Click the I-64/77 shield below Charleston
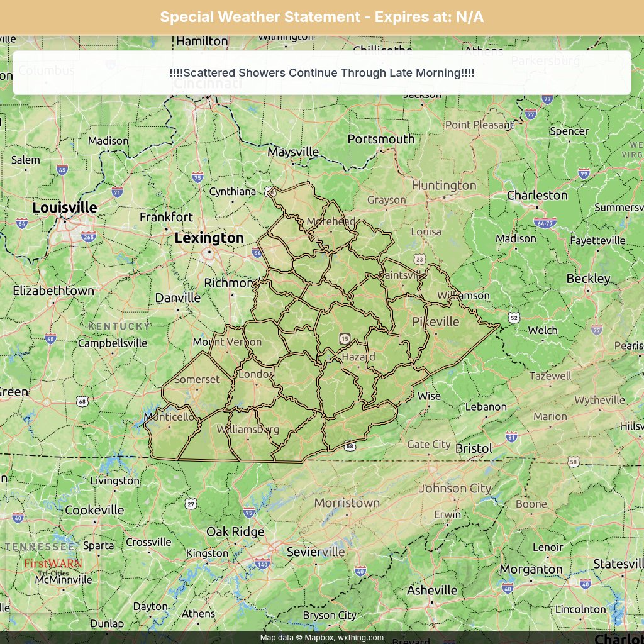 (x=545, y=223)
